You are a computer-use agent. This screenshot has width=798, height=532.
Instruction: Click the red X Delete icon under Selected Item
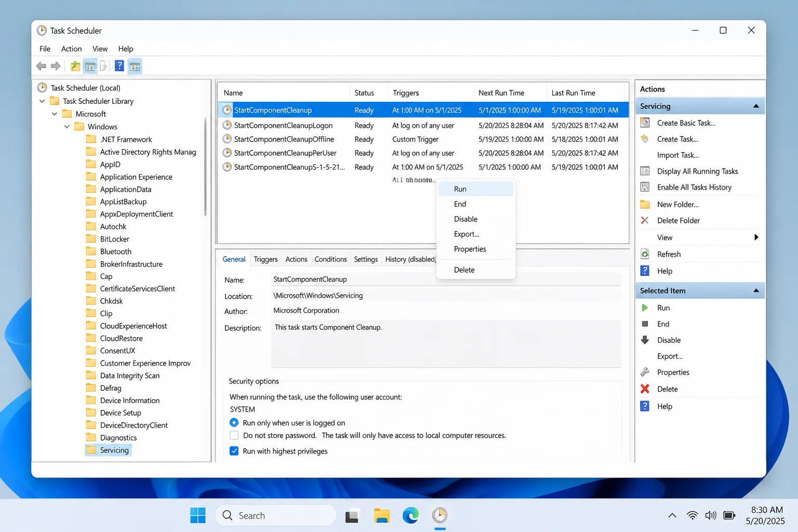click(645, 389)
